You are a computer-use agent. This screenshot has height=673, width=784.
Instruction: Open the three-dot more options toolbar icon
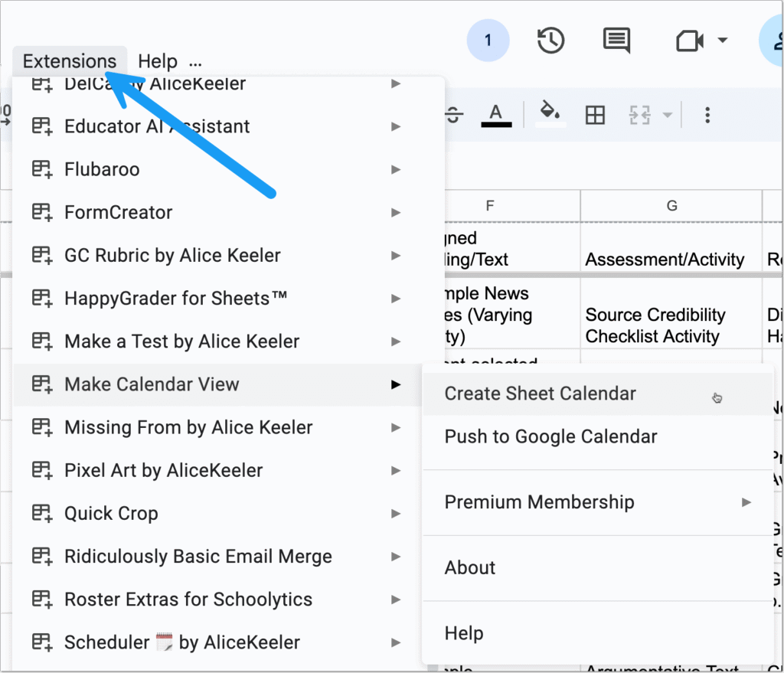(x=707, y=115)
